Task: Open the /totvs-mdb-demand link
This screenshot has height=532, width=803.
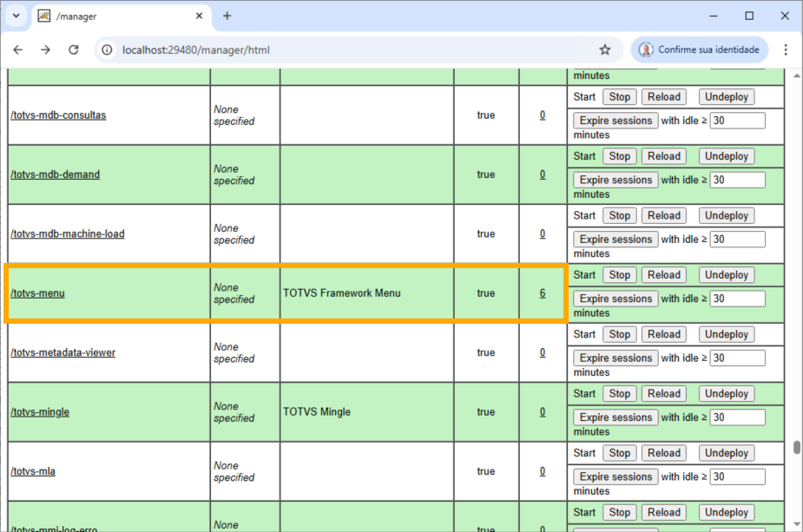Action: click(56, 174)
